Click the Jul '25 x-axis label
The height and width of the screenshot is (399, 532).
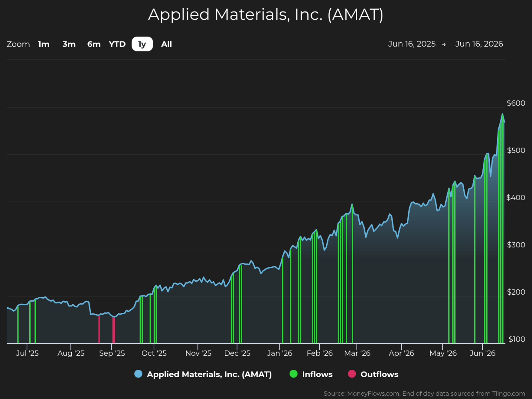(27, 353)
